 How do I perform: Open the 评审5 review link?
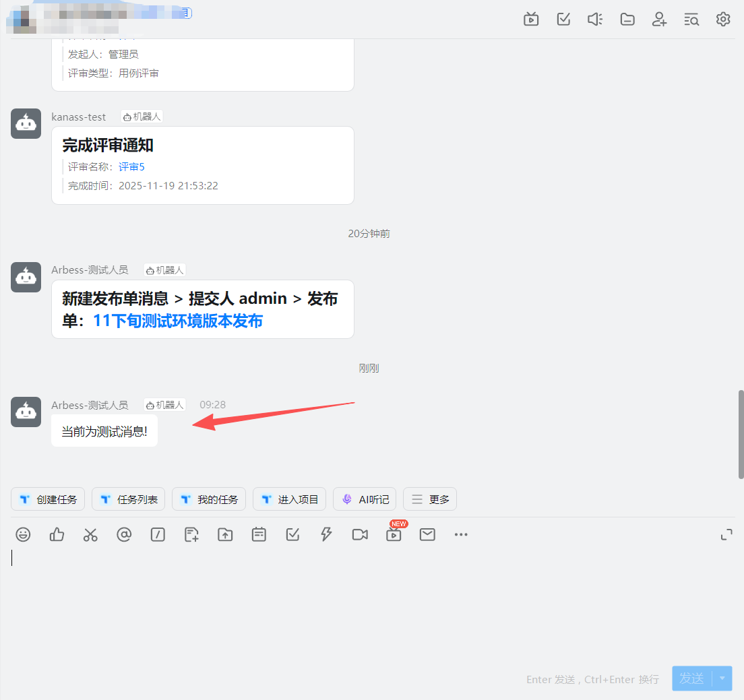point(131,166)
